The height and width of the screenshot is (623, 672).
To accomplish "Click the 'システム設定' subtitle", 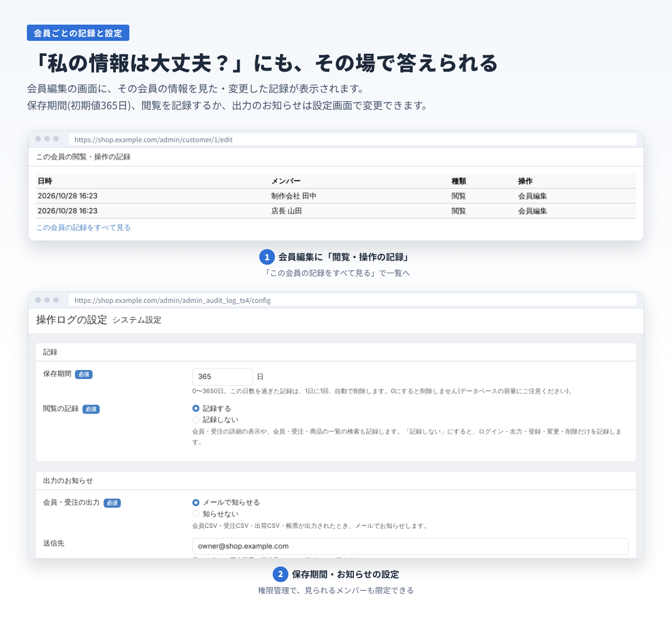I will (137, 320).
